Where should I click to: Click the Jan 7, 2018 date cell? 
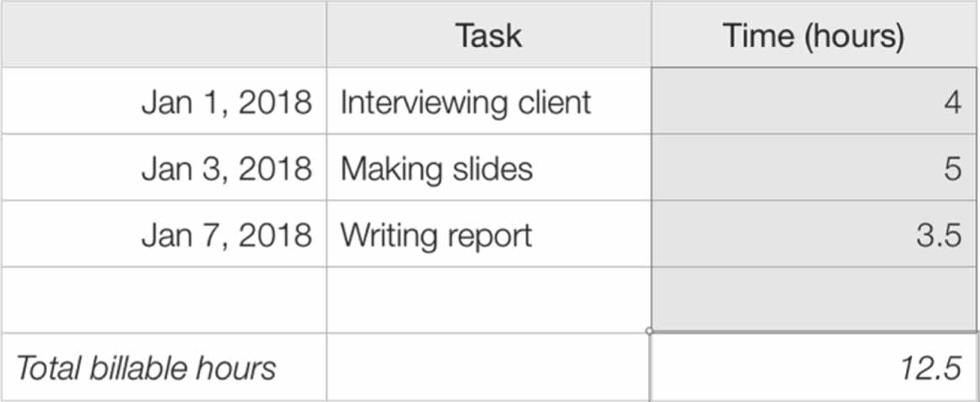coord(163,235)
